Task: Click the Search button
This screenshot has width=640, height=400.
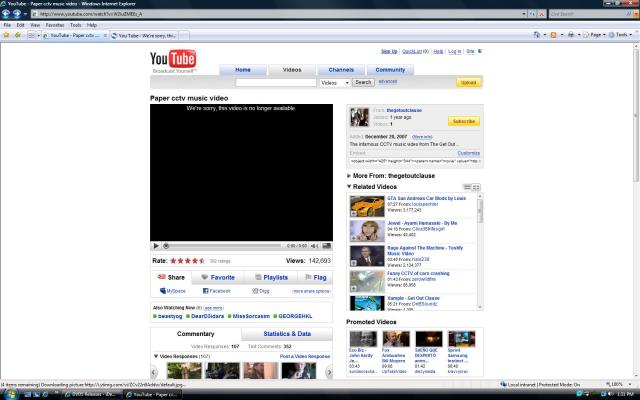Action: pos(363,82)
